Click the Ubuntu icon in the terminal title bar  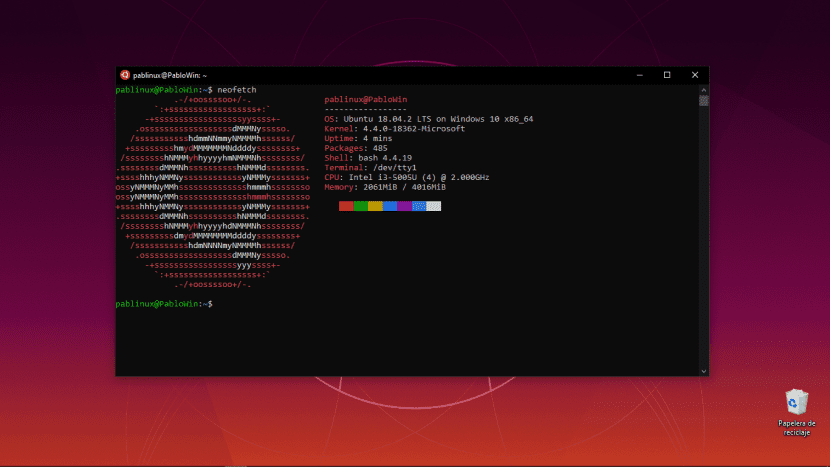pyautogui.click(x=125, y=75)
